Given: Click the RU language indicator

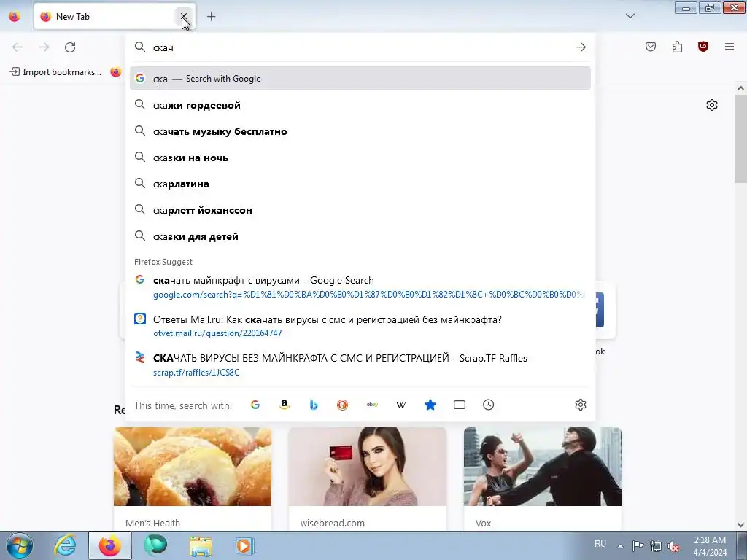Looking at the screenshot, I should pos(600,543).
